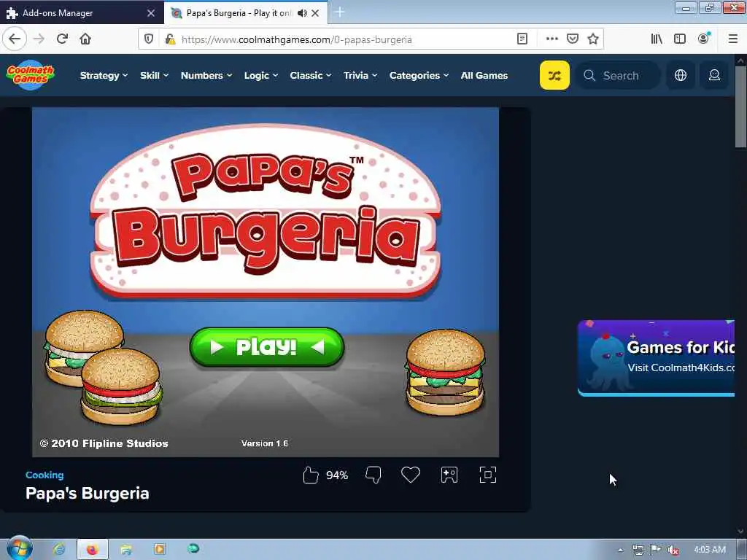Click the 4:03 AM system clock
The height and width of the screenshot is (560, 747).
(x=710, y=550)
